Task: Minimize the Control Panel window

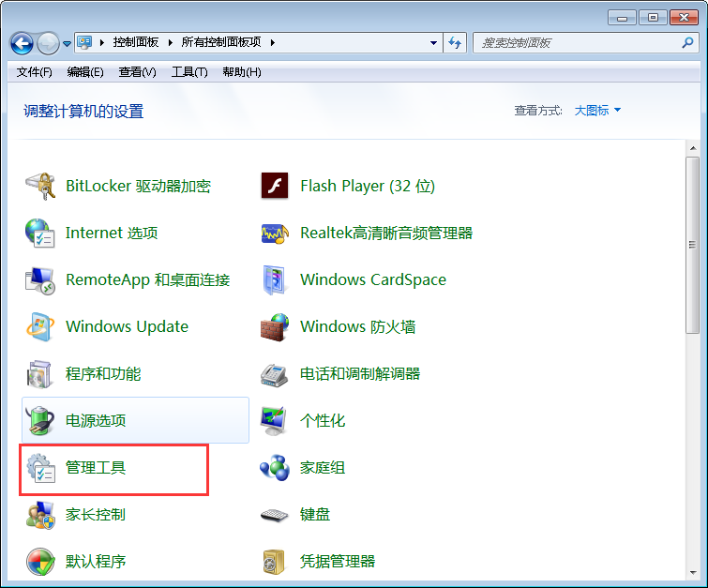Action: 623,18
